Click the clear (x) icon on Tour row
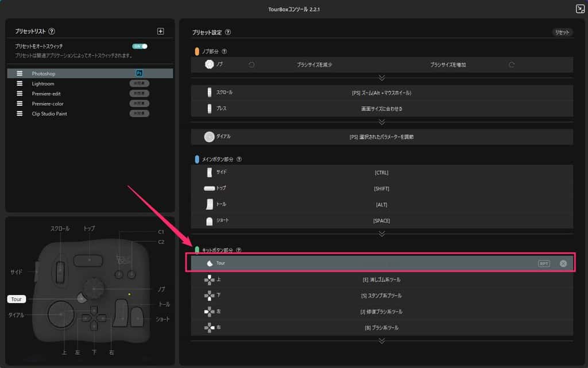The width and height of the screenshot is (588, 368). tap(563, 263)
